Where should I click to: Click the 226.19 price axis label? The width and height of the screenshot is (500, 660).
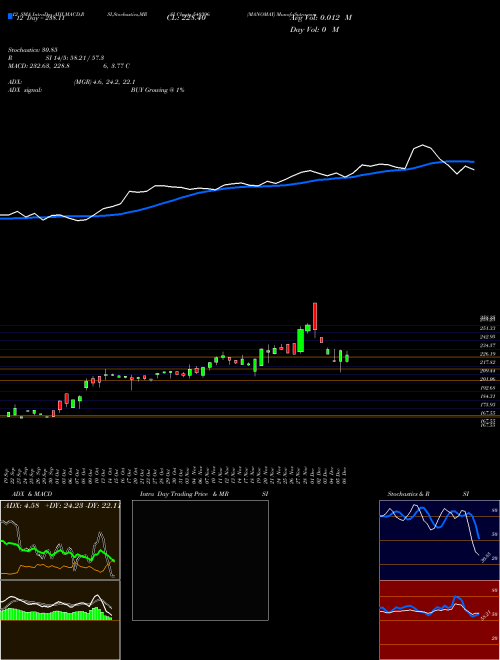pos(489,354)
